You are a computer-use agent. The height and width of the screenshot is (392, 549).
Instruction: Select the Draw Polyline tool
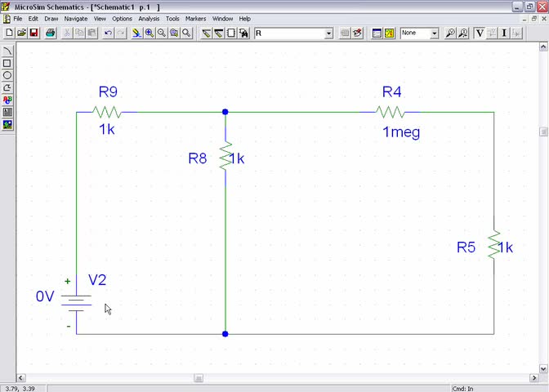coord(7,88)
